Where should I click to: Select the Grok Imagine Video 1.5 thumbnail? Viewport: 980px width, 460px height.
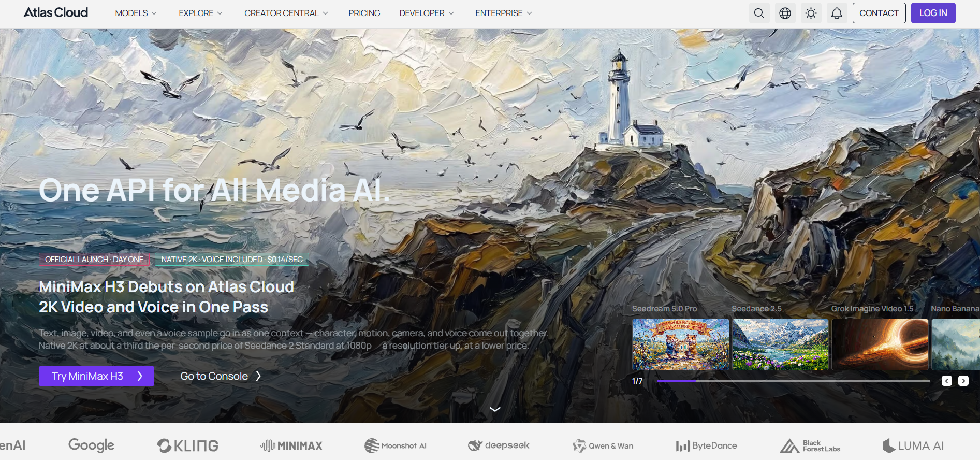pyautogui.click(x=880, y=344)
